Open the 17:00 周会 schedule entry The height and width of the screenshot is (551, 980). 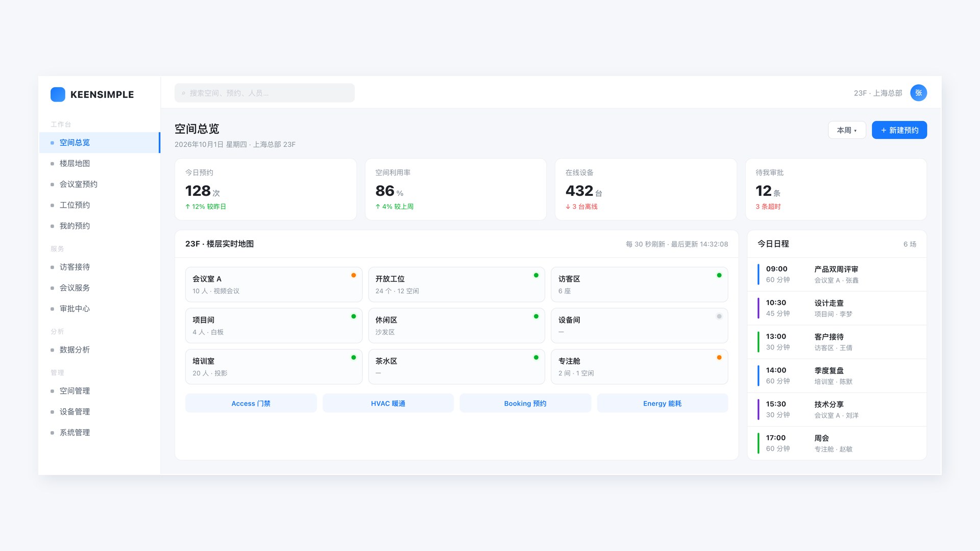(837, 443)
